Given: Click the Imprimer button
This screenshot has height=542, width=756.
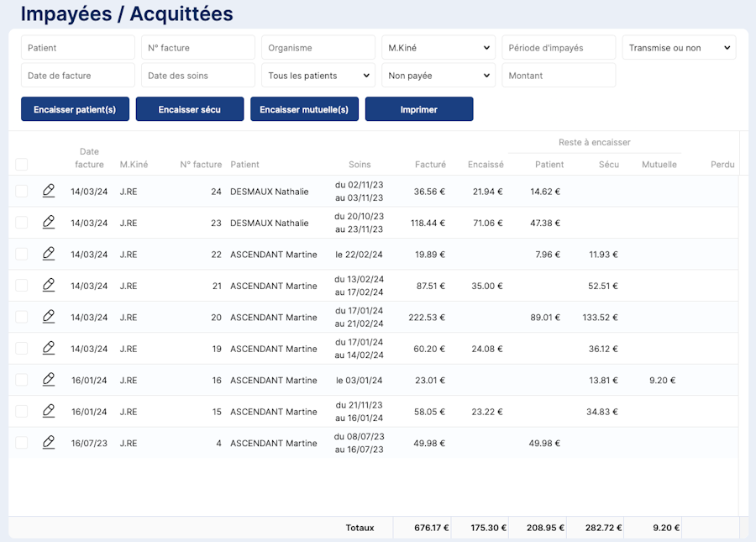Looking at the screenshot, I should (x=419, y=109).
